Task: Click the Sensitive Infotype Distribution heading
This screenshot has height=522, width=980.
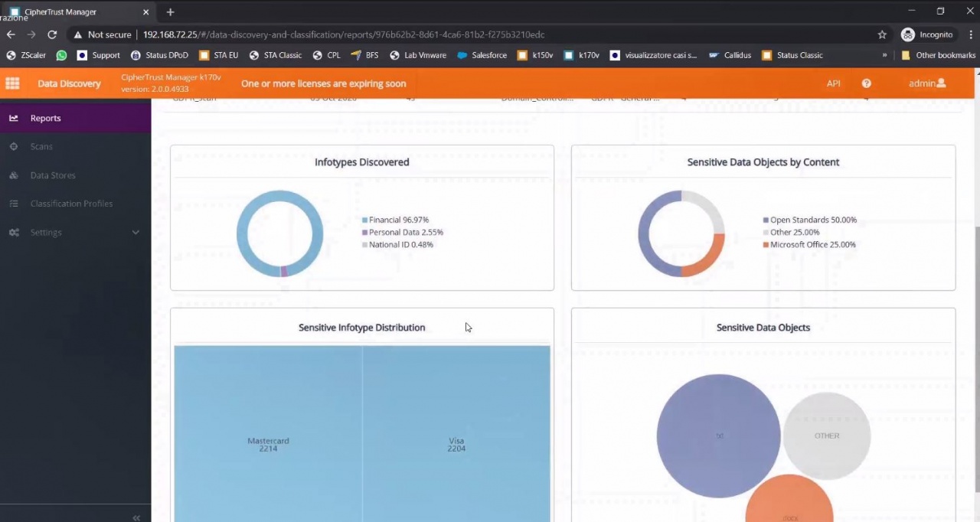Action: point(361,328)
